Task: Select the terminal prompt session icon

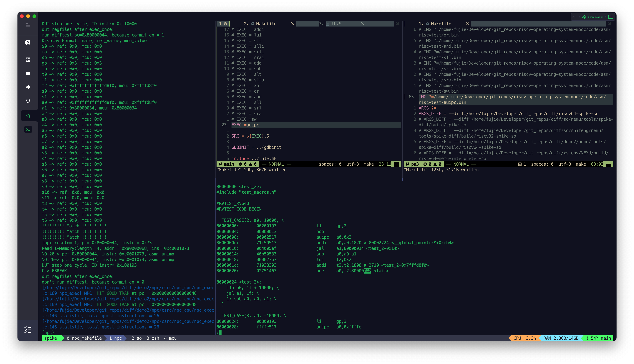Action: click(28, 129)
